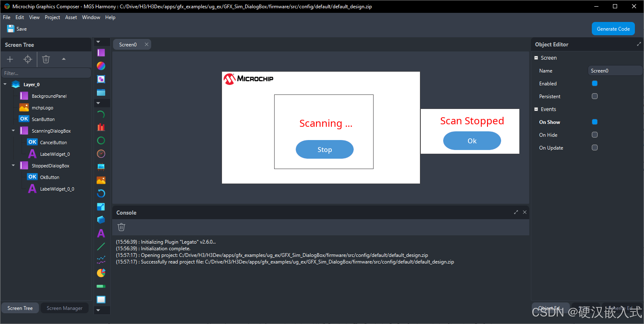Click the trash icon in Screen Tree toolbar

click(x=46, y=59)
